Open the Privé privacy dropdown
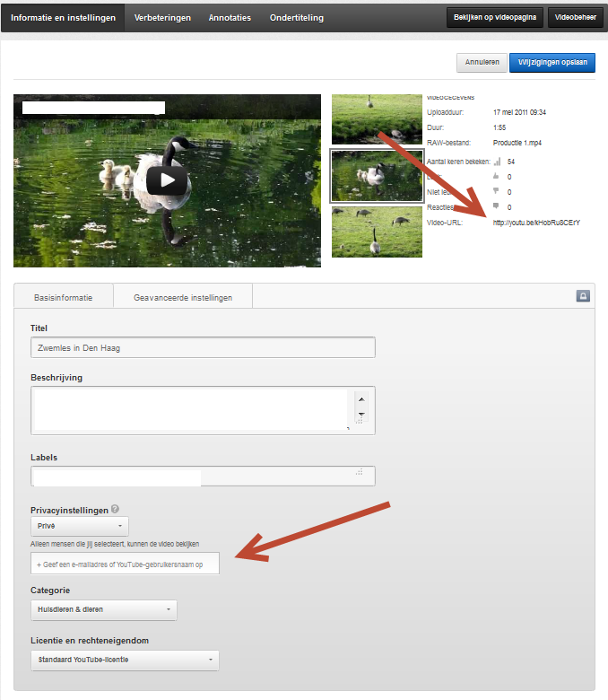 tap(80, 527)
